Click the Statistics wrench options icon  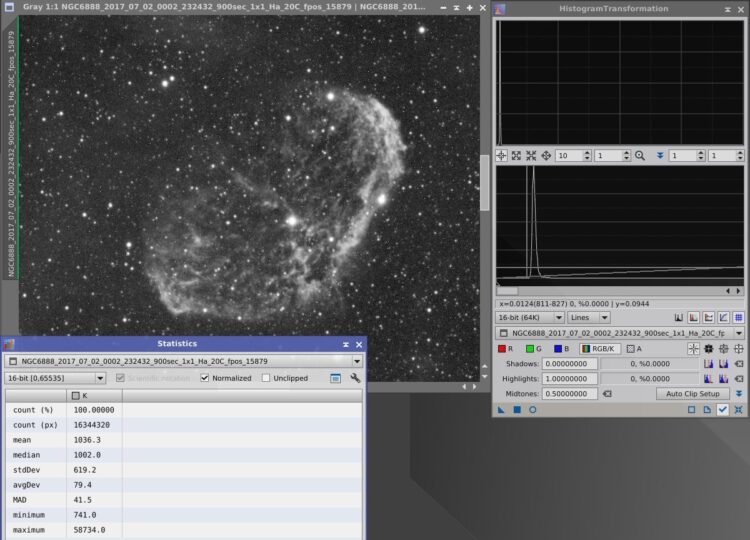pyautogui.click(x=355, y=378)
